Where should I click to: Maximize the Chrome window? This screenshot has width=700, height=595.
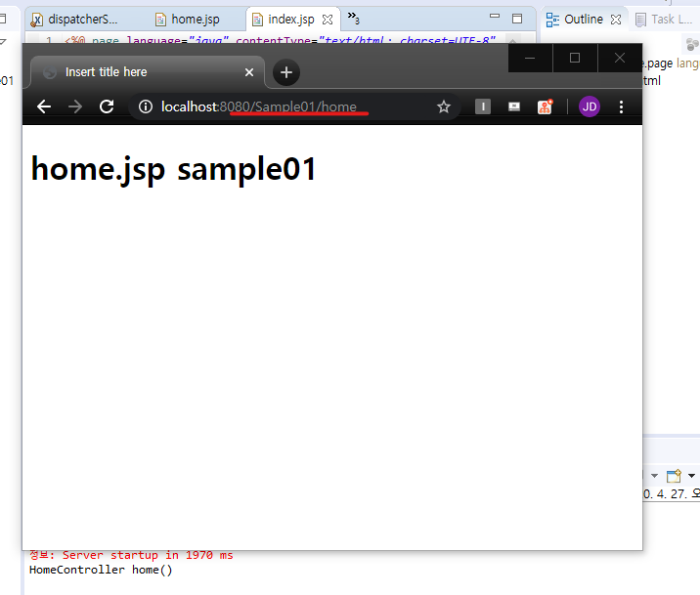575,58
